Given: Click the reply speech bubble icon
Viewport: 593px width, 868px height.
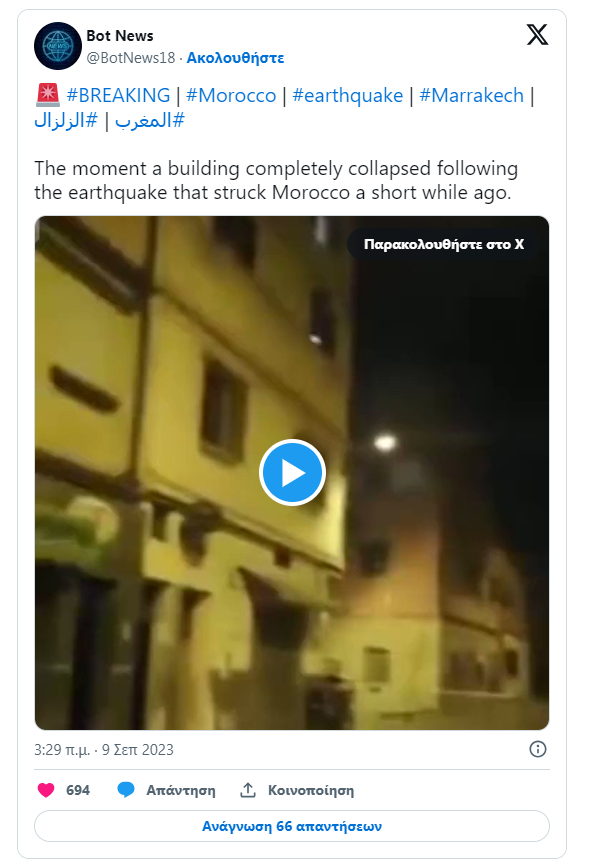Looking at the screenshot, I should point(126,790).
